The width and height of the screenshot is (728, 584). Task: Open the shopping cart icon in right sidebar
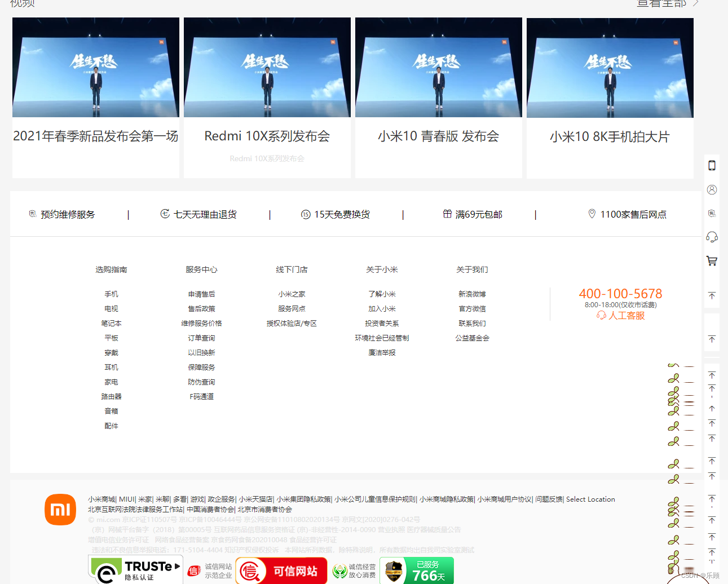712,260
